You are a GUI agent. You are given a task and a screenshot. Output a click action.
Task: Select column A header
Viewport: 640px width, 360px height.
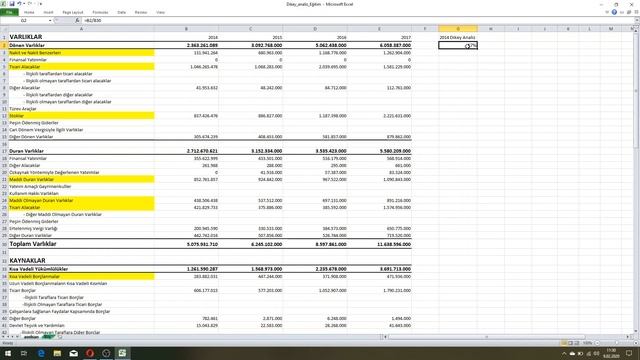point(81,29)
